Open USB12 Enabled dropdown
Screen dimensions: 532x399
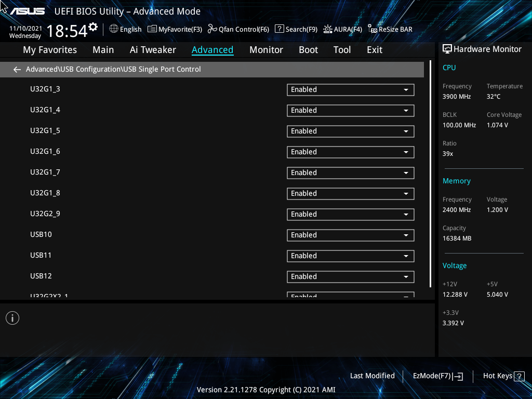[x=351, y=277]
